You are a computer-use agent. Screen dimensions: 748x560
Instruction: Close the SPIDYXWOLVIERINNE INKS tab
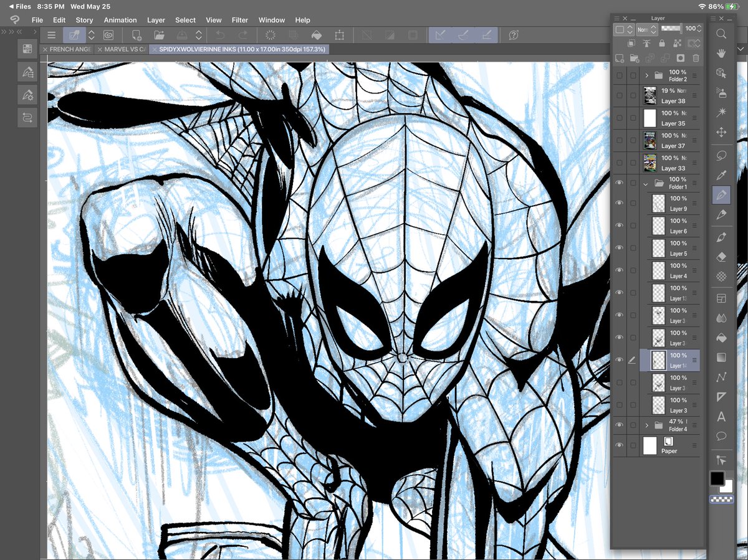(x=155, y=49)
